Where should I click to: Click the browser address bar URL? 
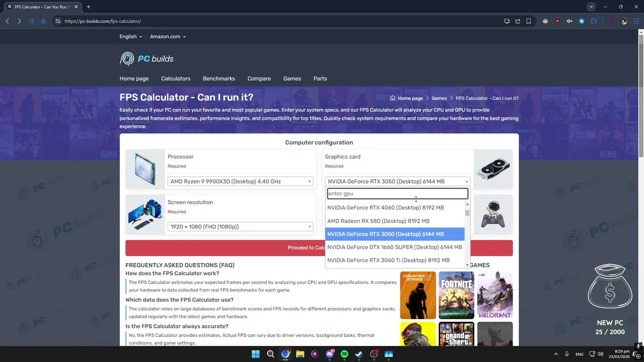tap(103, 21)
